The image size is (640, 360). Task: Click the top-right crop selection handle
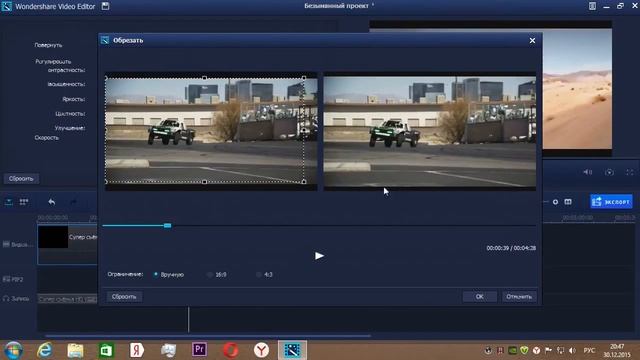coord(304,78)
